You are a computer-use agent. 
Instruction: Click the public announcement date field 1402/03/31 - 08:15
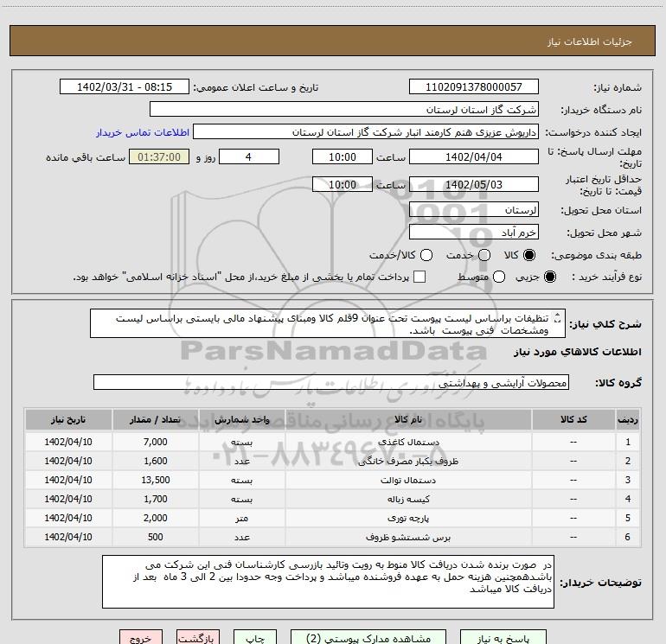(125, 86)
